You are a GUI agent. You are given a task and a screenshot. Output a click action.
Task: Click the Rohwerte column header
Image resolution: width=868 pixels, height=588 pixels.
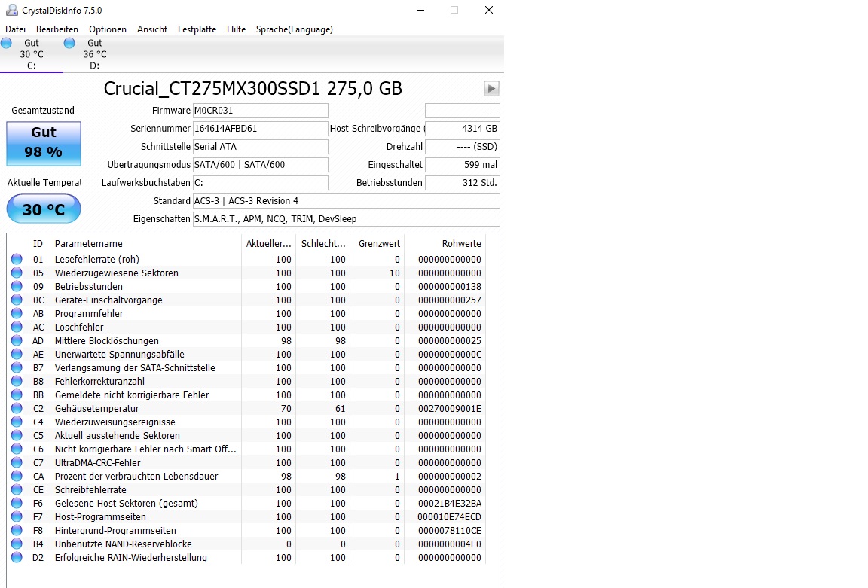pos(445,243)
